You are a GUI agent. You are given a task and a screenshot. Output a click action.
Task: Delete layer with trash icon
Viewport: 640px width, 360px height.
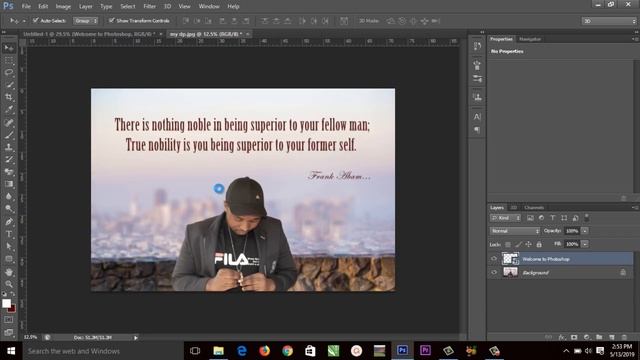click(x=624, y=337)
